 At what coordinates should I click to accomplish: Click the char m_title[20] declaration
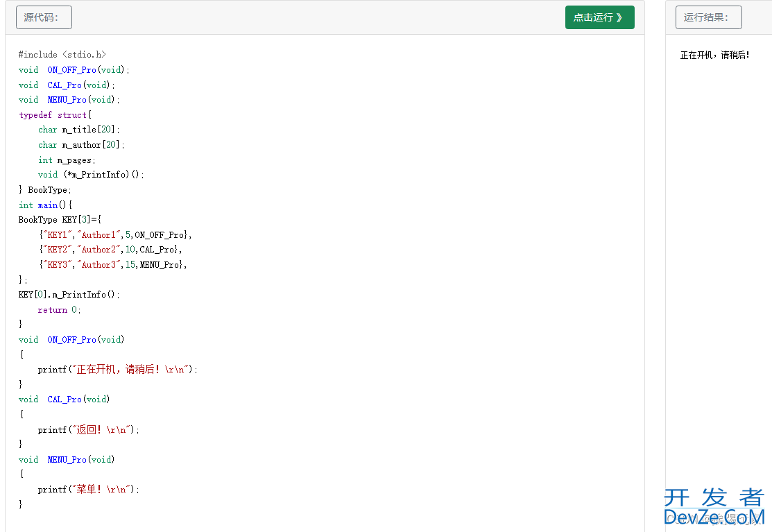tap(79, 130)
